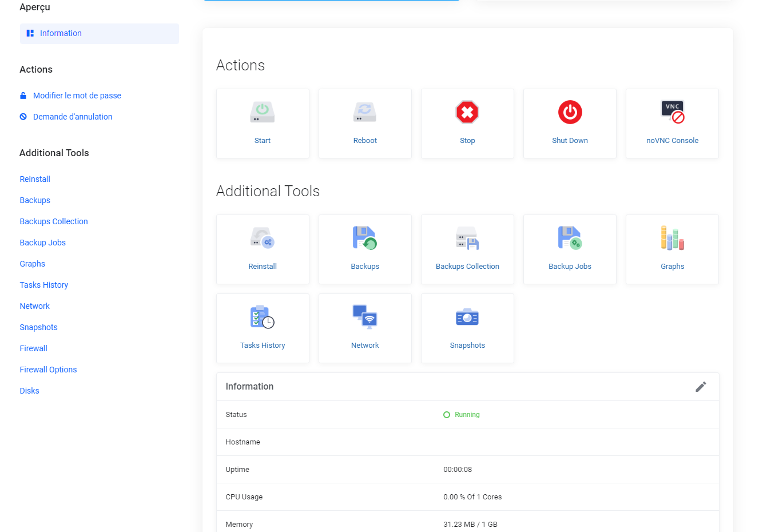Open the Tasks History panel
The image size is (759, 532).
[263, 328]
